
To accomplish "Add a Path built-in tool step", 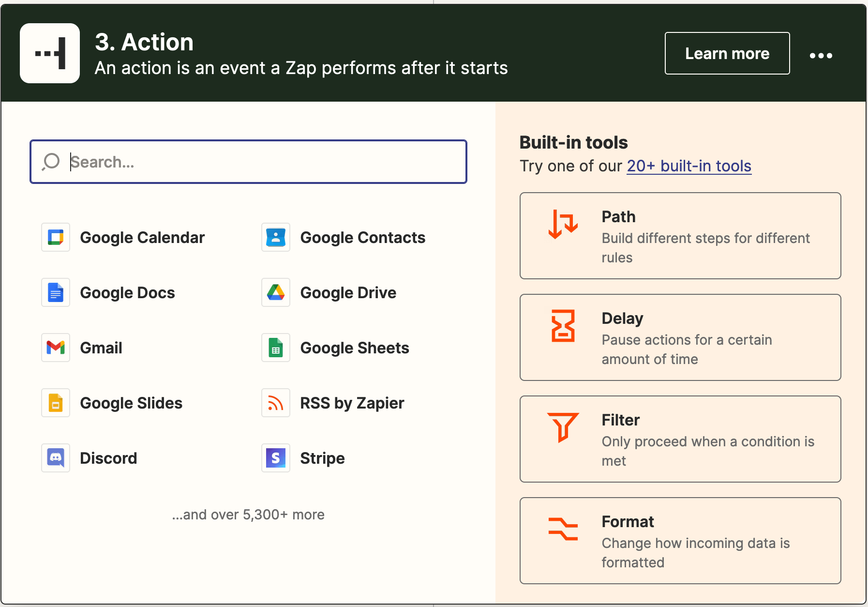I will (x=680, y=236).
